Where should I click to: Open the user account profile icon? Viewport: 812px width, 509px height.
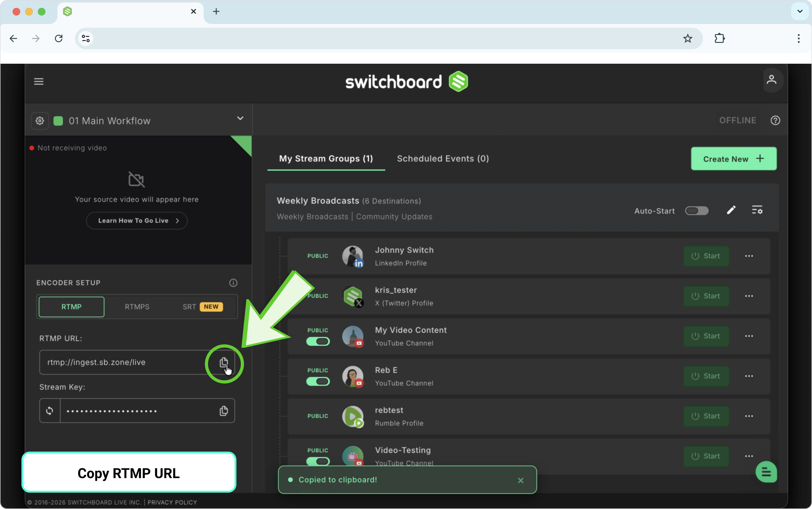(772, 80)
